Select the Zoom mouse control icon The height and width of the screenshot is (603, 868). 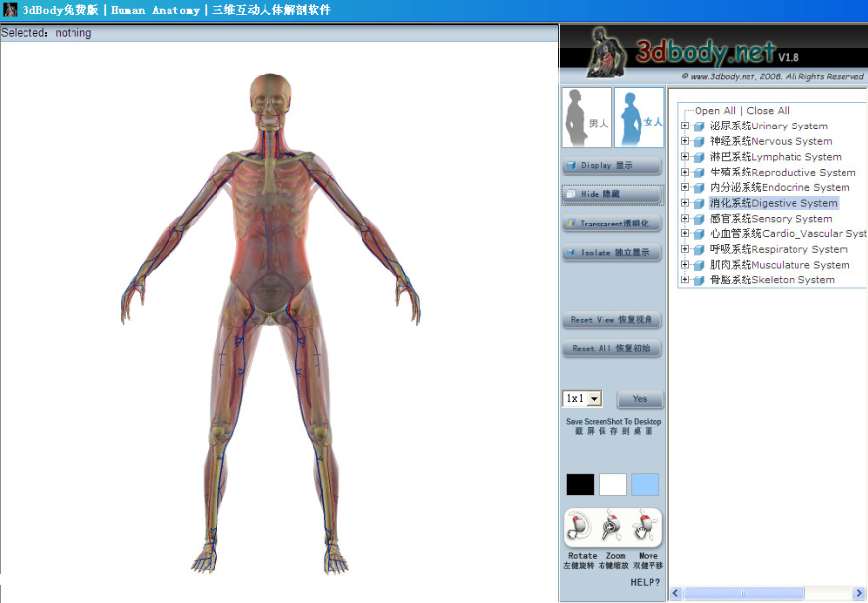point(612,528)
